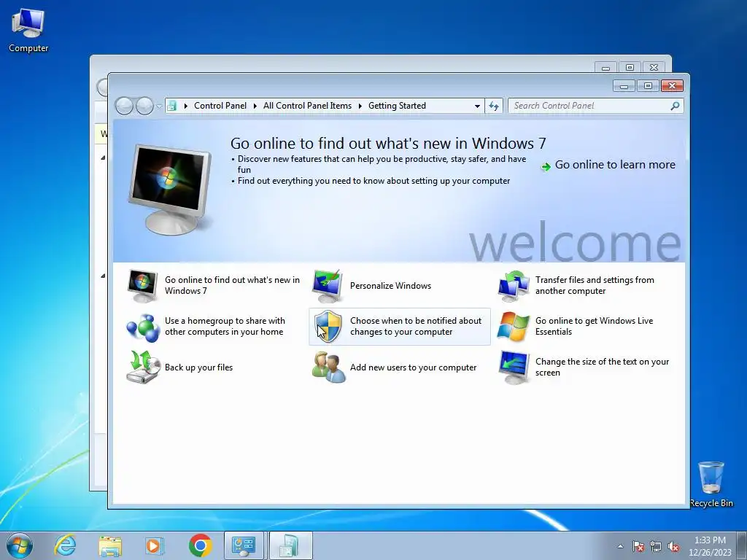
Task: Click the Forward navigation arrow
Action: pos(144,106)
